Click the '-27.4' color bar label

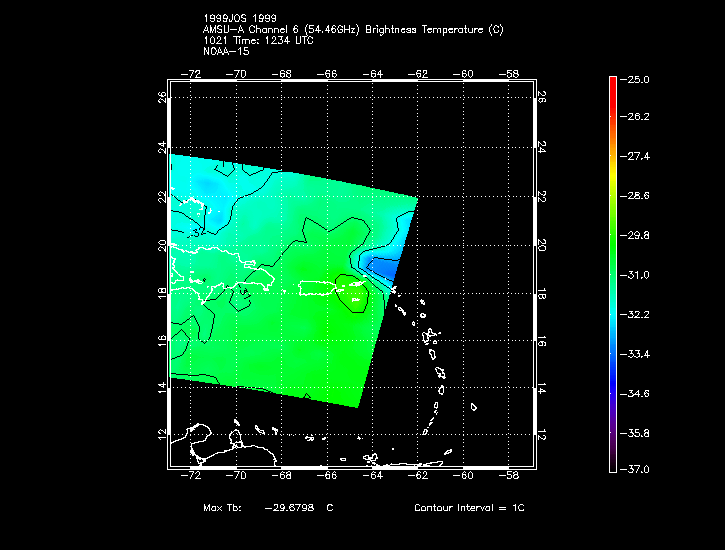[635, 156]
